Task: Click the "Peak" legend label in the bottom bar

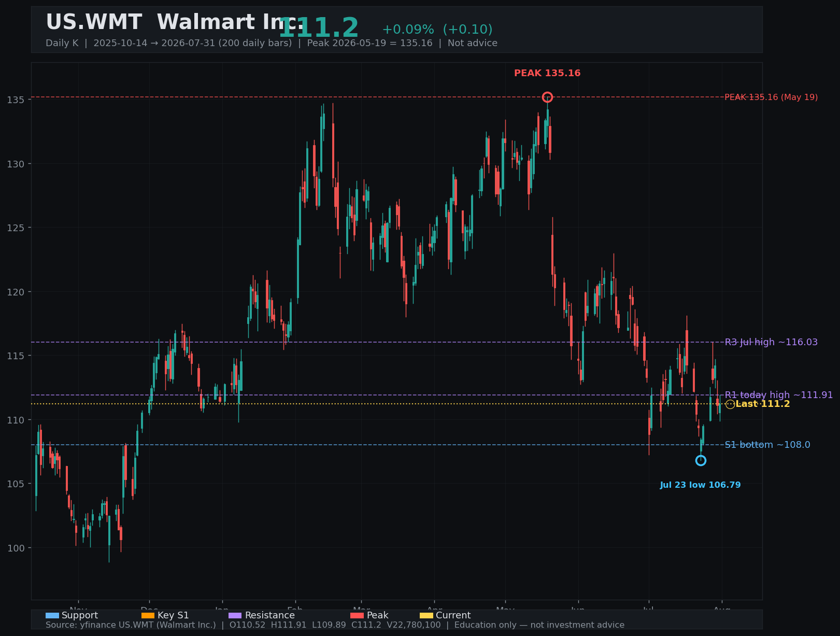Action: [377, 615]
